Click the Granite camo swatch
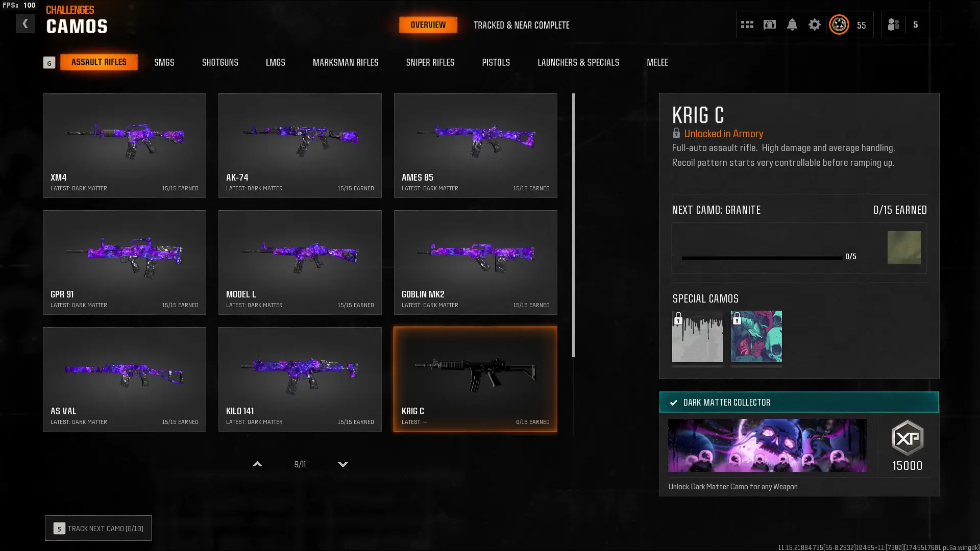Viewport: 980px width, 551px height. [904, 247]
